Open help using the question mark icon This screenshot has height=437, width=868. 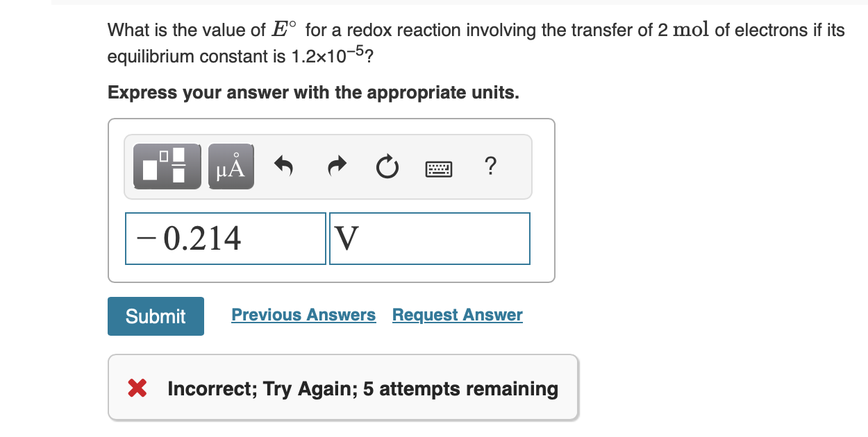click(x=491, y=166)
